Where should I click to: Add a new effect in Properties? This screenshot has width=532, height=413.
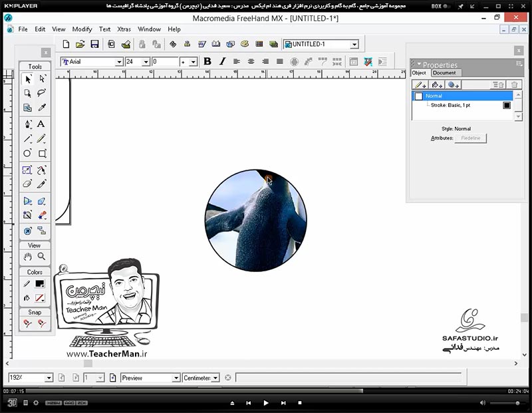(x=453, y=85)
